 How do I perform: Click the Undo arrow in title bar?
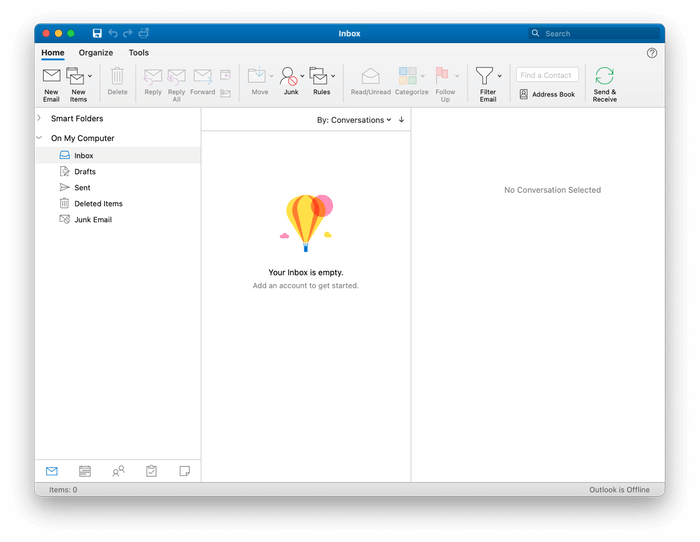pyautogui.click(x=113, y=33)
